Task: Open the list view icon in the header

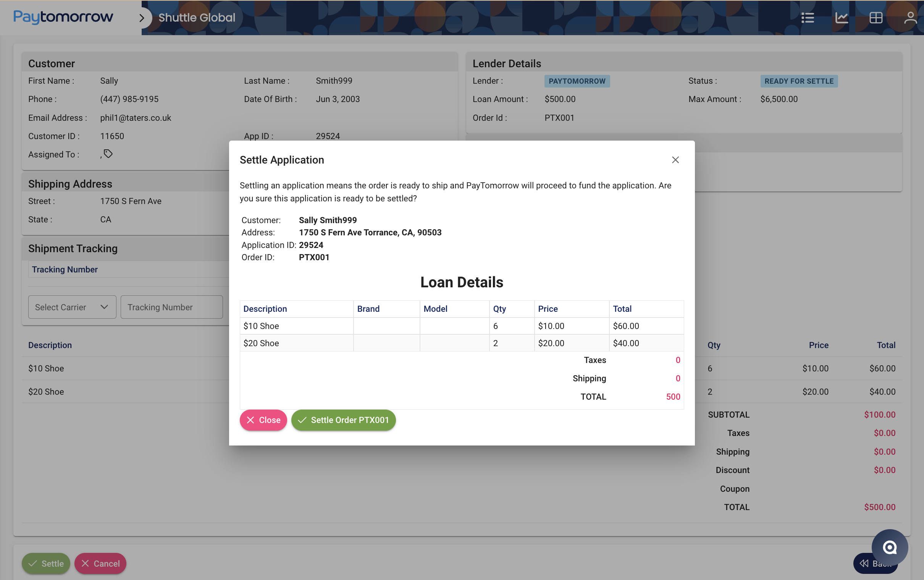Action: (808, 18)
